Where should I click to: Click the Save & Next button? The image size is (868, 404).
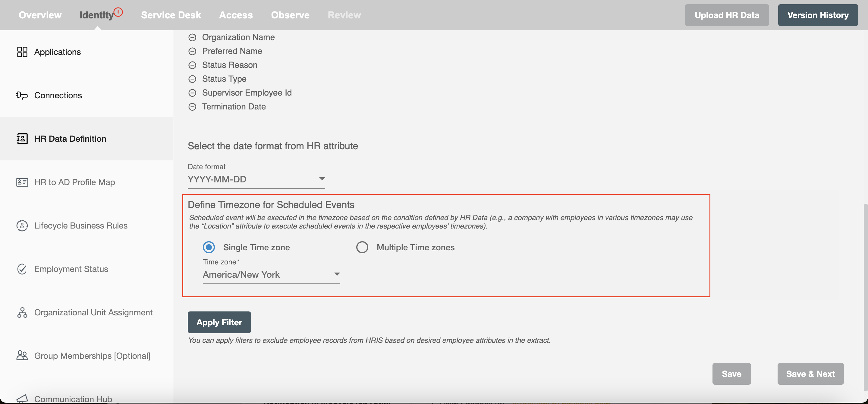pos(810,374)
